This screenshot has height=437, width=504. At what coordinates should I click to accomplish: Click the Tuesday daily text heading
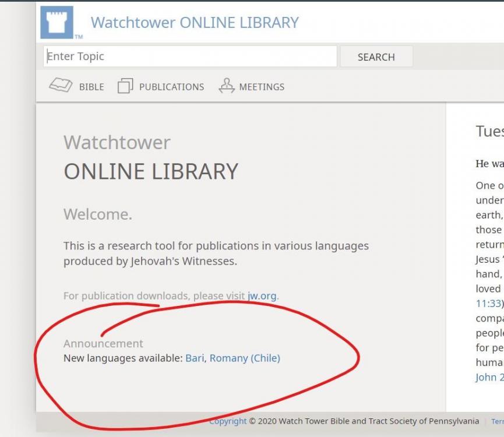pyautogui.click(x=489, y=132)
